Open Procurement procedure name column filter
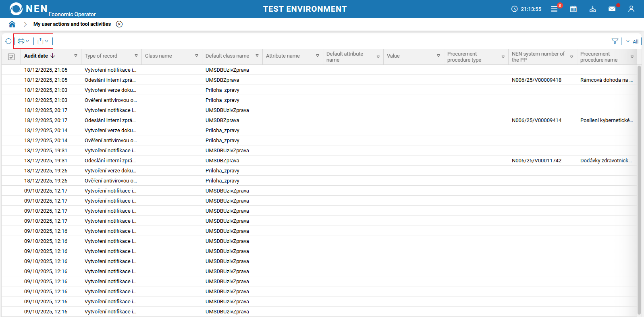The height and width of the screenshot is (317, 644). pyautogui.click(x=632, y=57)
